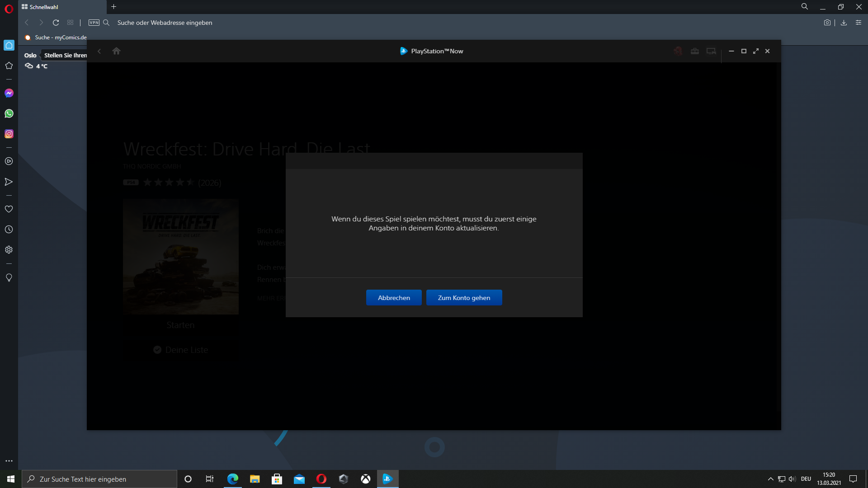868x488 pixels.
Task: Open history clock icon in sidebar
Action: pyautogui.click(x=9, y=230)
